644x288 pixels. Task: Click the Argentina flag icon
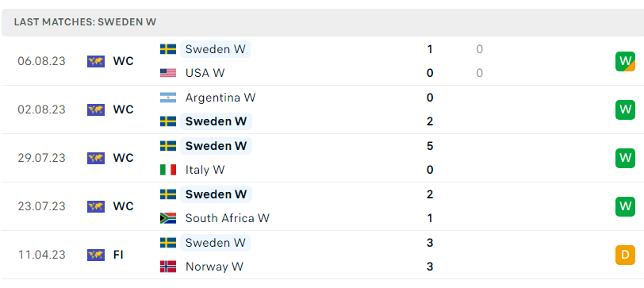click(x=168, y=98)
